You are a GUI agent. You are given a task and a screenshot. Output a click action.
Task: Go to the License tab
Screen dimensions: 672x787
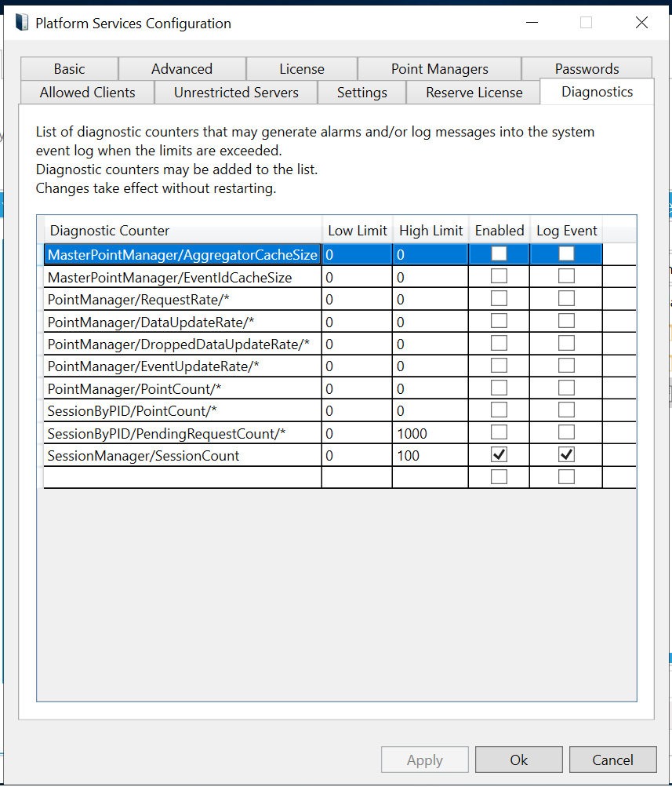(301, 69)
